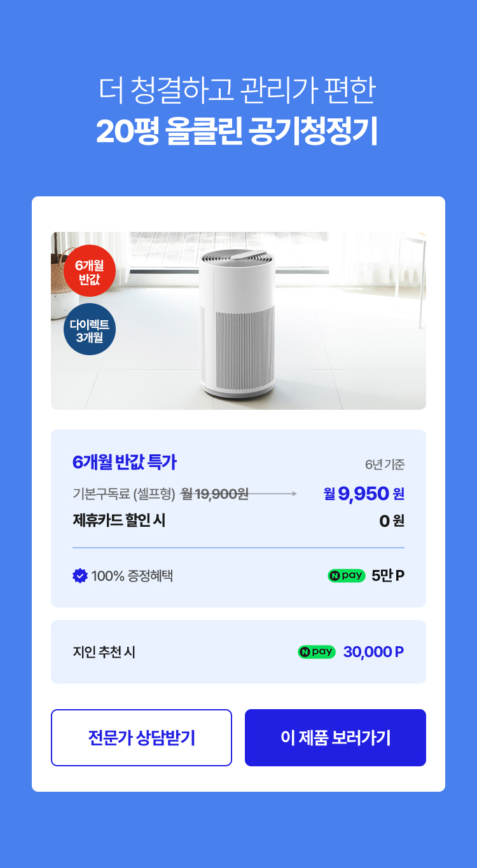This screenshot has height=868, width=477.
Task: Click the 지인 추천 시 label
Action: point(104,653)
